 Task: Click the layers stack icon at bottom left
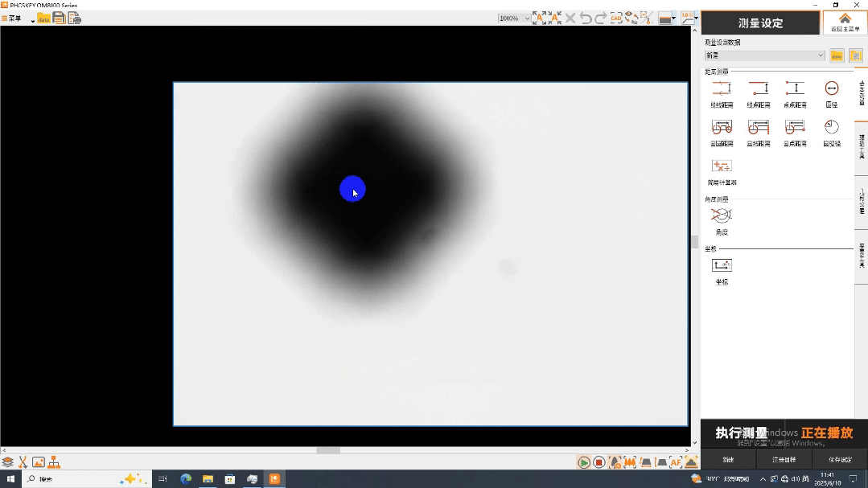coord(7,462)
